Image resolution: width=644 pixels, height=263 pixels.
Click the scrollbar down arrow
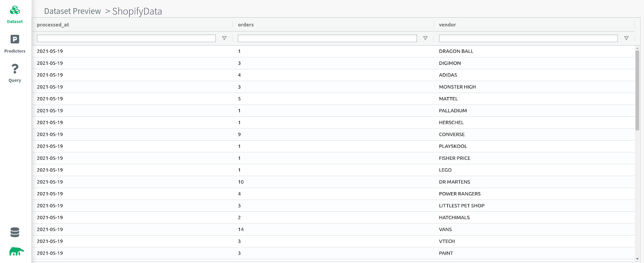tap(637, 259)
